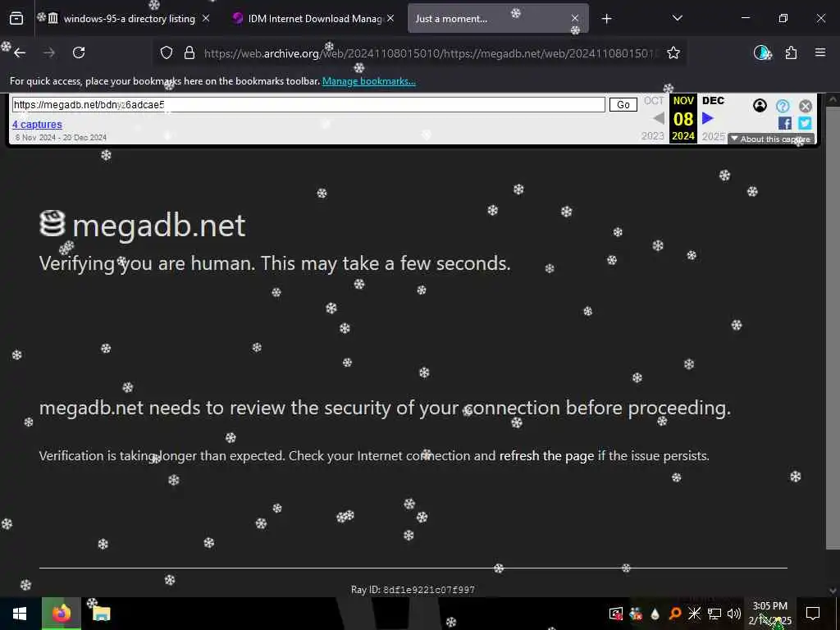
Task: Open the Firefox account profile icon
Action: 761,52
